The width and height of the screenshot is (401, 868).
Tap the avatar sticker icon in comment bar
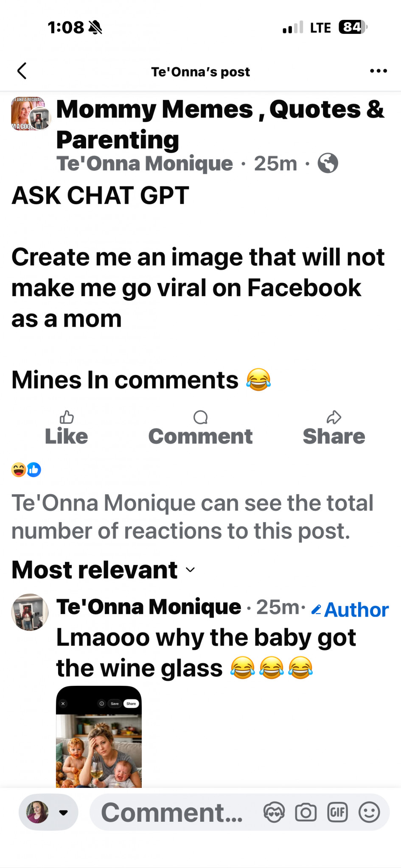pyautogui.click(x=274, y=812)
